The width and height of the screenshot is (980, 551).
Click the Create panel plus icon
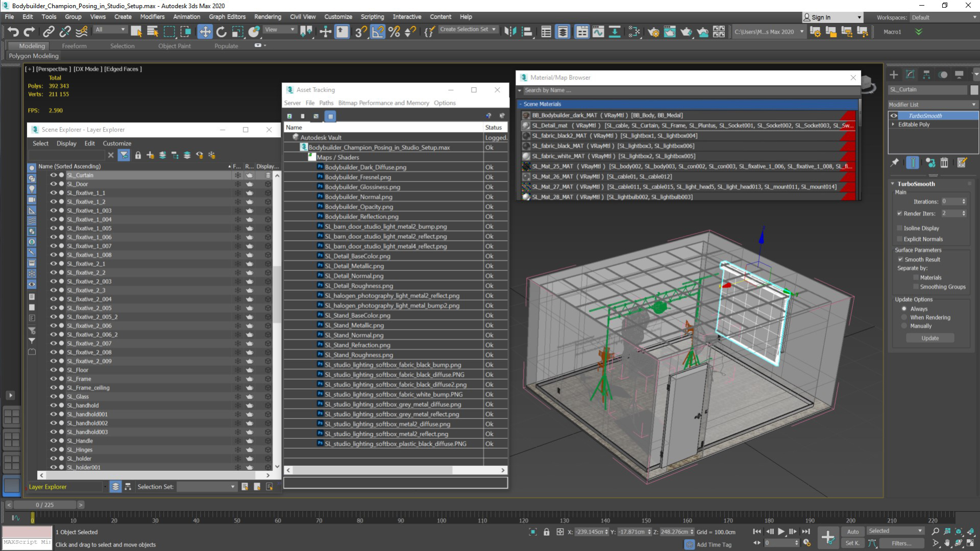pyautogui.click(x=894, y=74)
